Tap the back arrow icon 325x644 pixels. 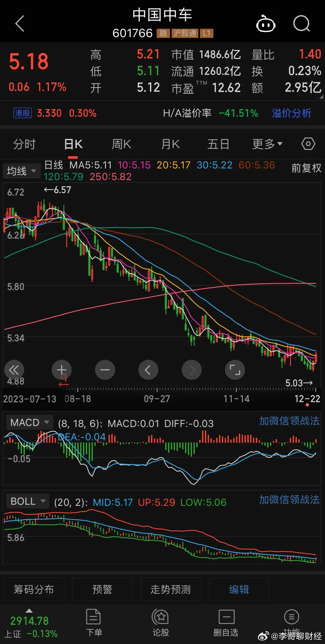pos(20,24)
